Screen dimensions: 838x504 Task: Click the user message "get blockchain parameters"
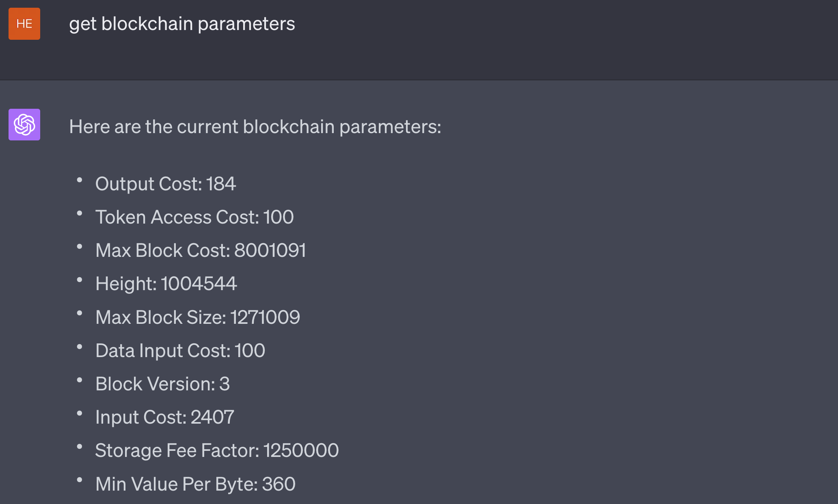[182, 24]
